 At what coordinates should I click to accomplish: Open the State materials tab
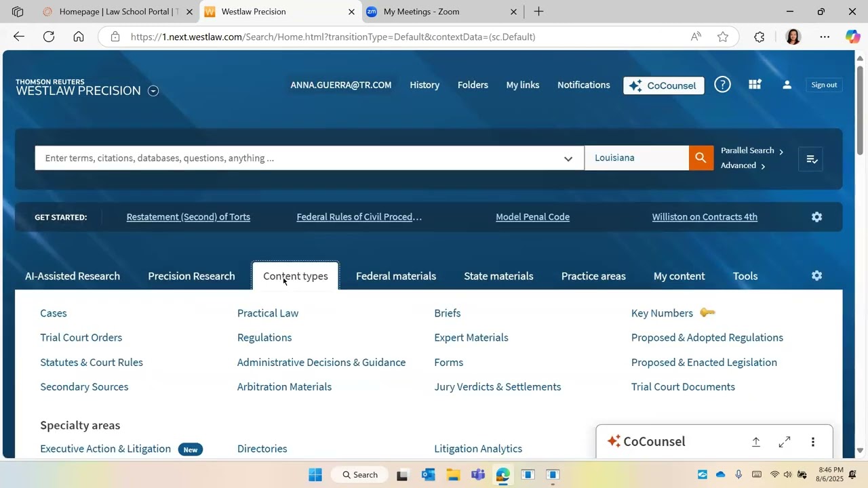point(498,276)
